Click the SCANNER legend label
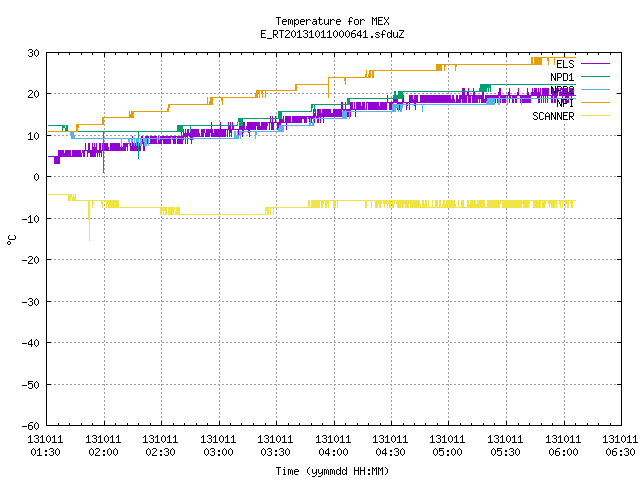This screenshot has height=480, width=640. tap(553, 116)
